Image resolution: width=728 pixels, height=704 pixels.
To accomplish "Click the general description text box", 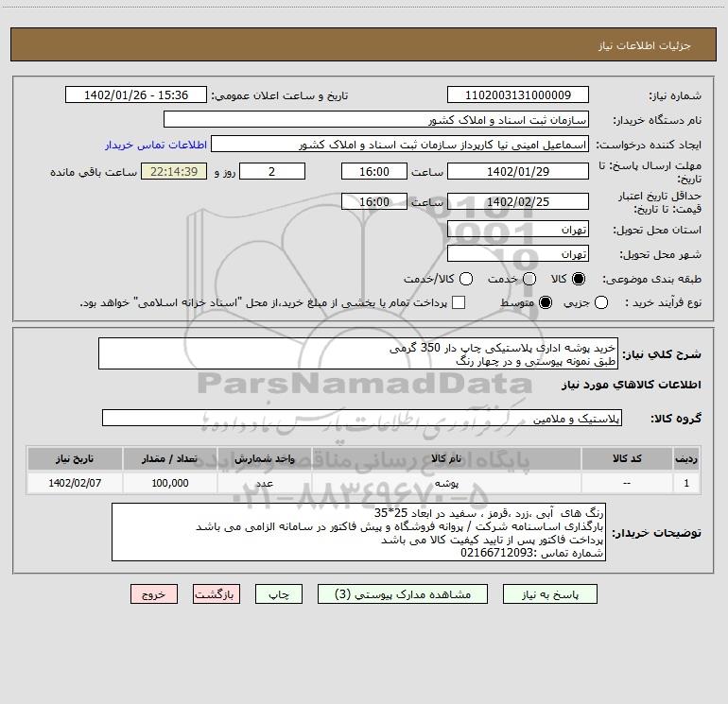I will click(358, 354).
